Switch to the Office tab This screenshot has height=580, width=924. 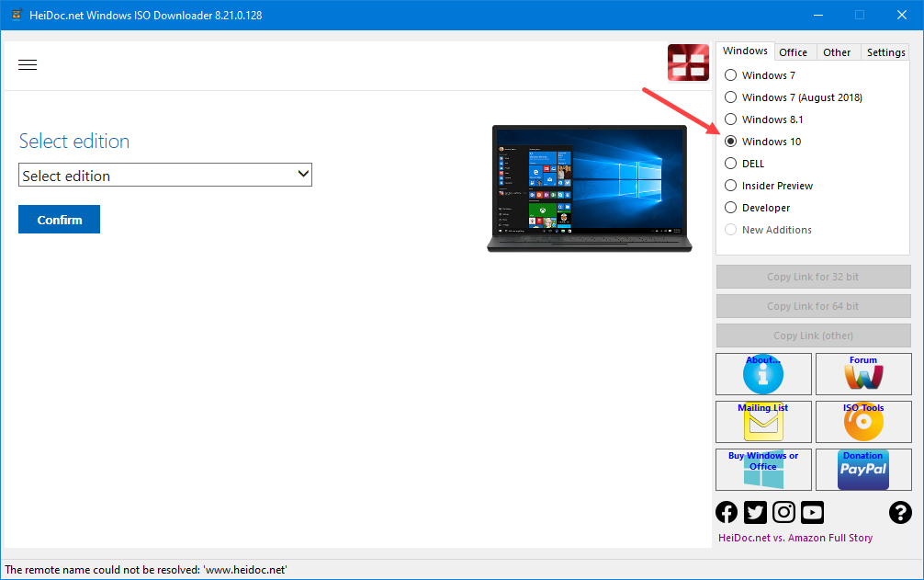(793, 51)
